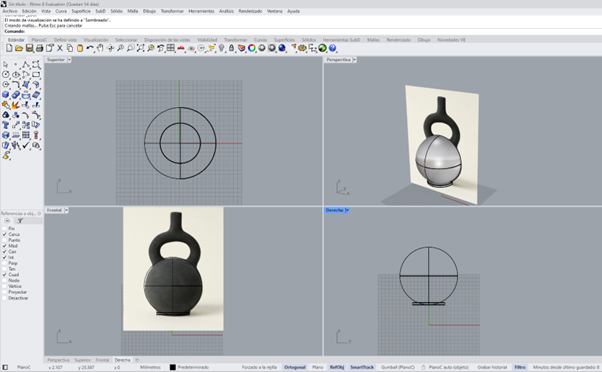Image resolution: width=602 pixels, height=372 pixels.
Task: Open the Derecha viewport dropdown arrow
Action: click(347, 210)
